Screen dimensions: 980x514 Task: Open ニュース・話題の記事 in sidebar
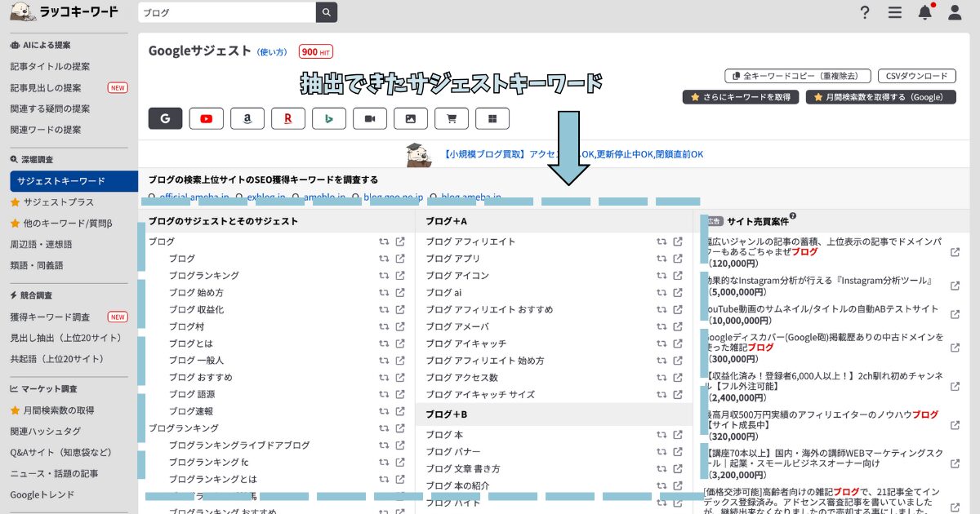click(x=54, y=473)
